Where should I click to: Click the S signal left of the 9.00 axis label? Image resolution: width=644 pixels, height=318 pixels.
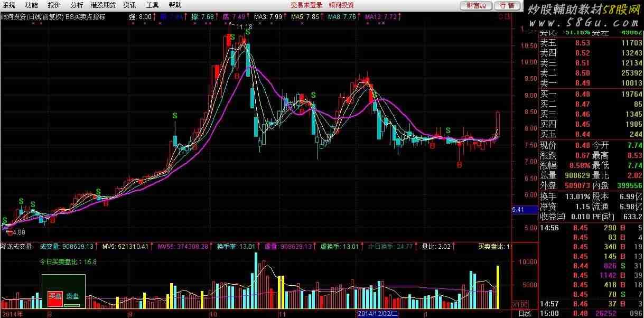click(x=314, y=95)
